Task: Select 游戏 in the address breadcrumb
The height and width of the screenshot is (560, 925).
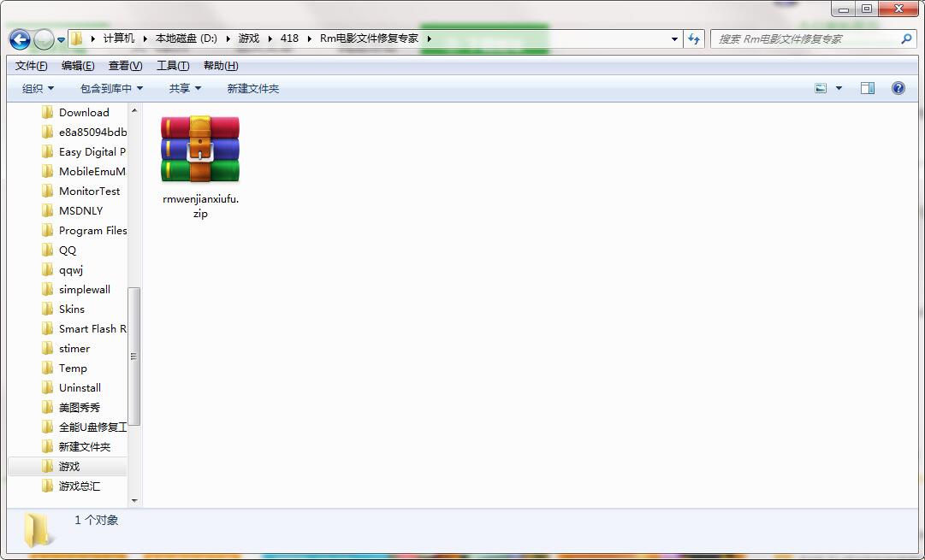Action: point(249,38)
